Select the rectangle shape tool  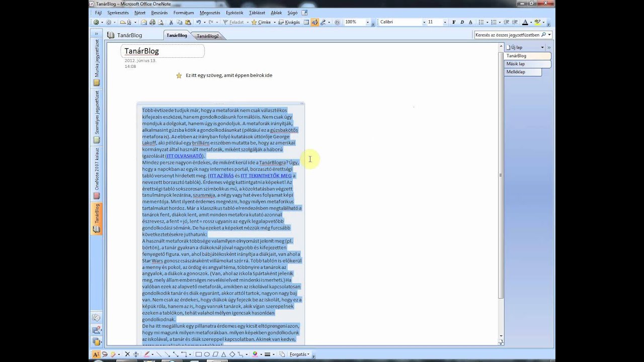199,354
